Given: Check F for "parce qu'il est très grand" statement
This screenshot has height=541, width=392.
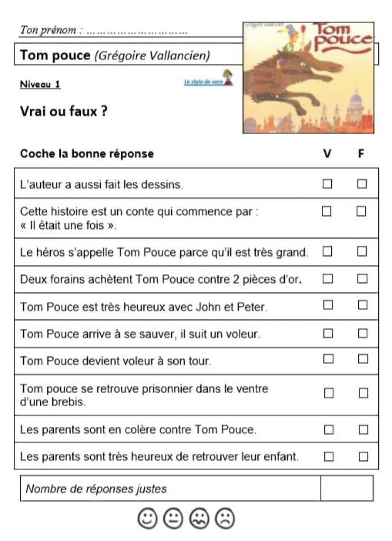Looking at the screenshot, I should coord(362,251).
